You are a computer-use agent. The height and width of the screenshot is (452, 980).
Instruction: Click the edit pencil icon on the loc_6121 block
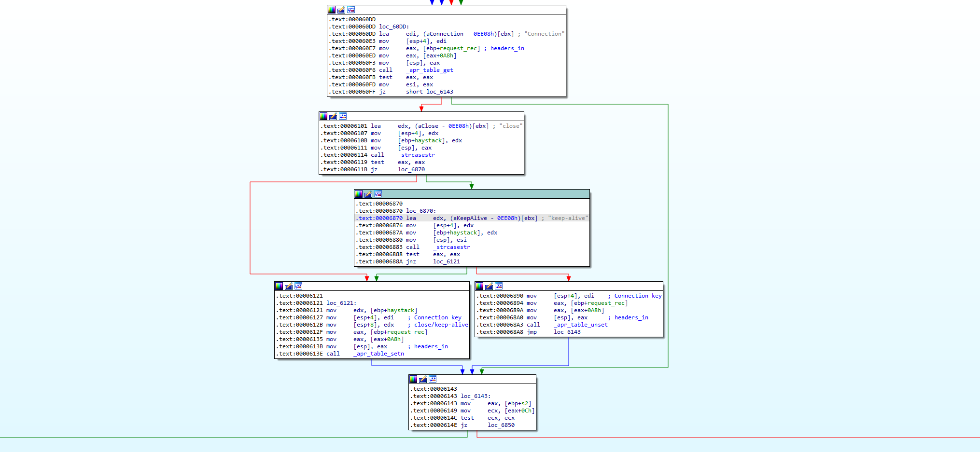[288, 286]
